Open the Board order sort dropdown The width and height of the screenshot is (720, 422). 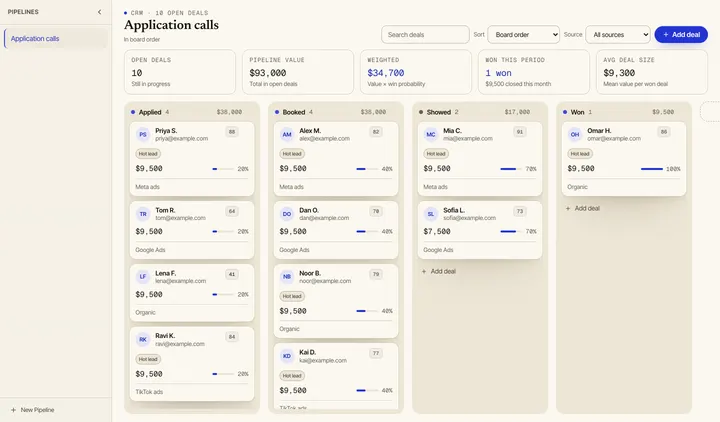[523, 34]
